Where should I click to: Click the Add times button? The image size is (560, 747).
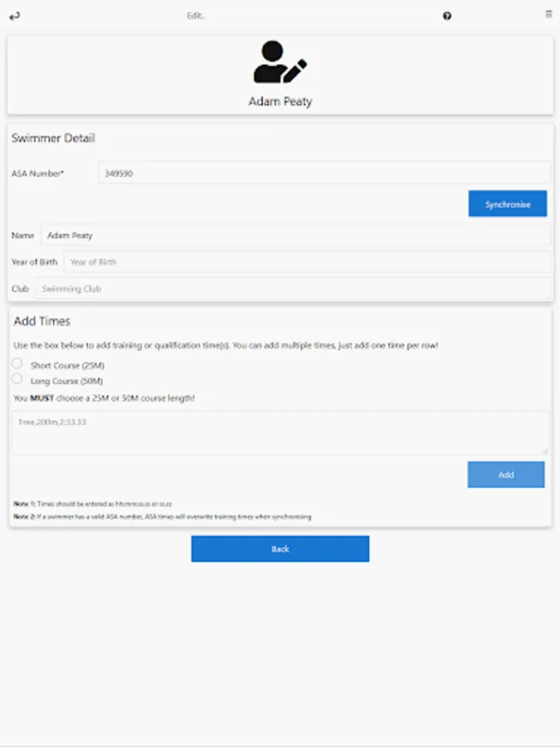(x=506, y=475)
